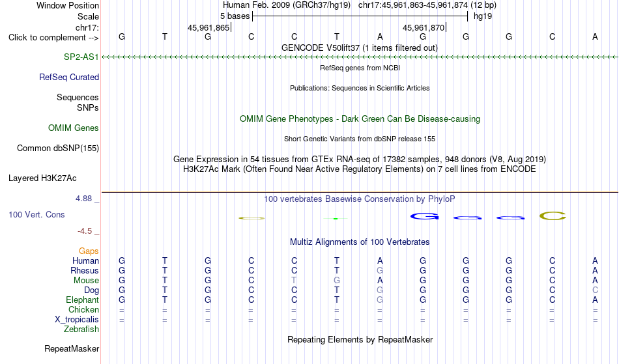Select the Mouse species row label

86,281
